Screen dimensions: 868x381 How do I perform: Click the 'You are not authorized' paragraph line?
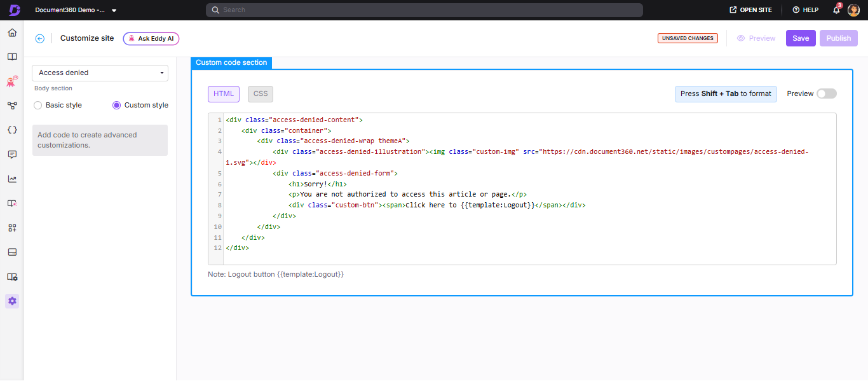[x=407, y=195]
